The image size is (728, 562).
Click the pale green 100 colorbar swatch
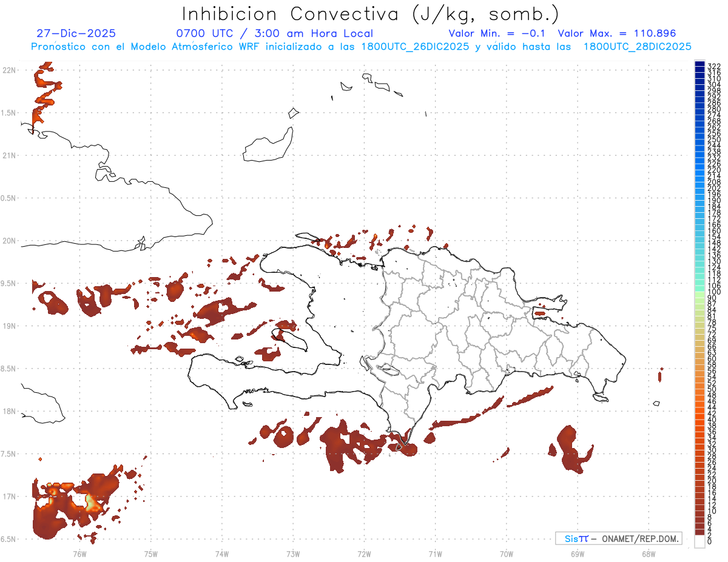(x=699, y=293)
